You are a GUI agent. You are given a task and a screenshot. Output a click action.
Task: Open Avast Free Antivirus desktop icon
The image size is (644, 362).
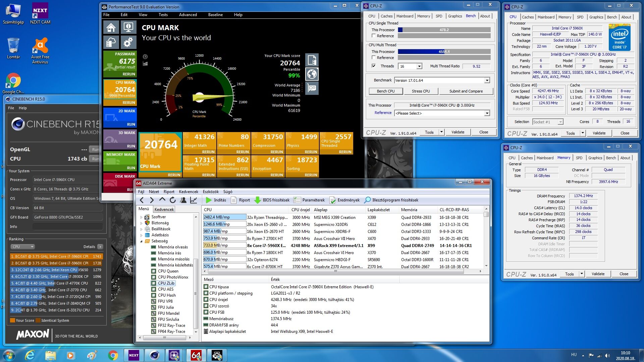(40, 50)
